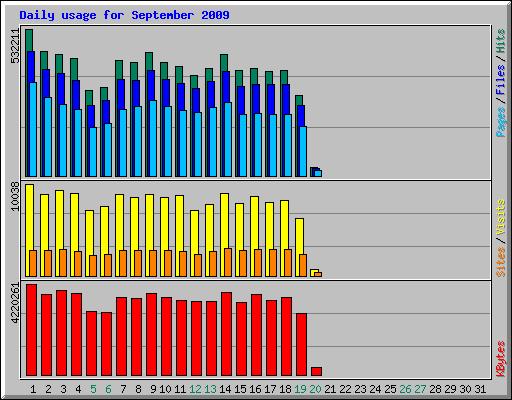Click the green weekend label 19
The height and width of the screenshot is (400, 512).
300,389
